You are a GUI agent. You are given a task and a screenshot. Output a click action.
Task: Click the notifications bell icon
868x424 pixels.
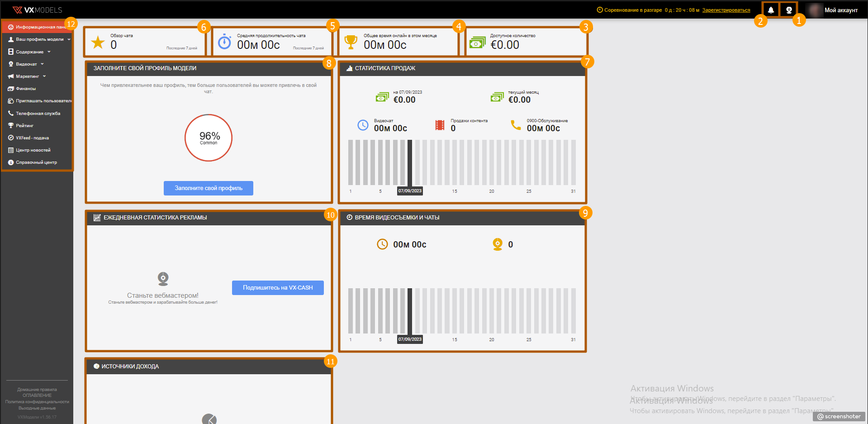pyautogui.click(x=771, y=10)
